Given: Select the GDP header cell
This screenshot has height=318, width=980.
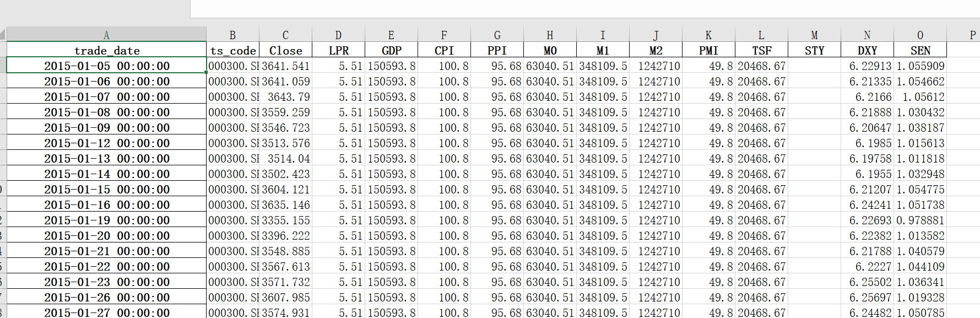Looking at the screenshot, I should point(391,50).
